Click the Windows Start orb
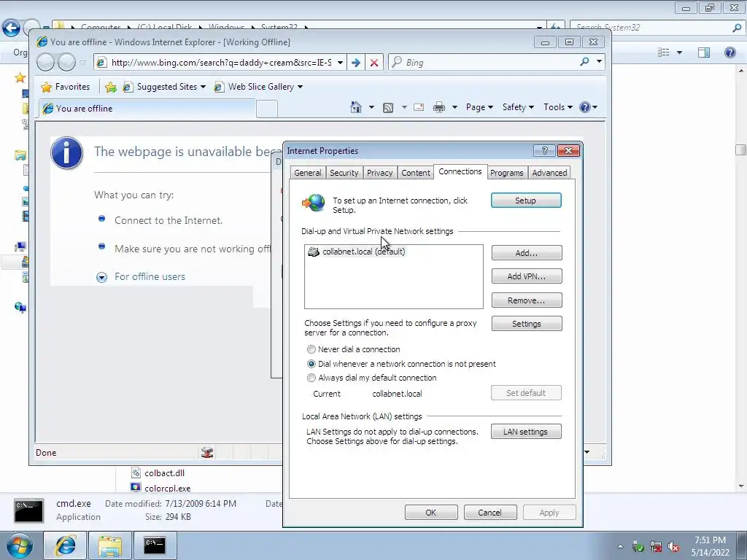 tap(19, 545)
